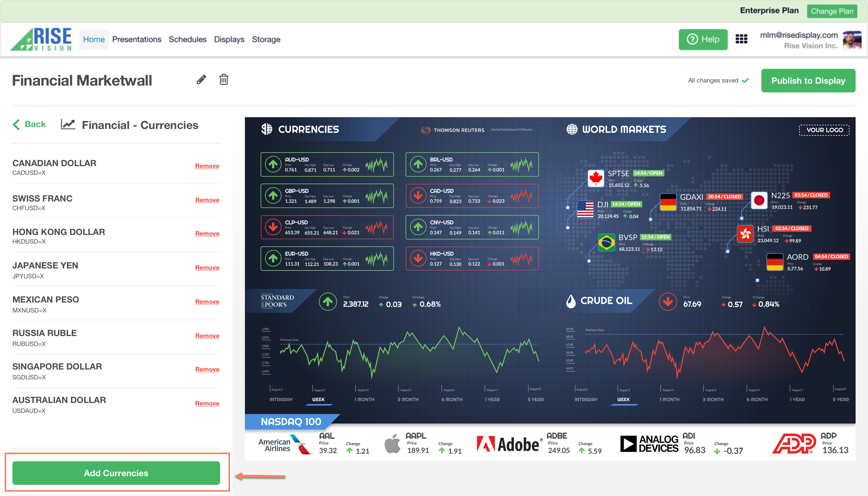This screenshot has width=868, height=496.
Task: Click the World Markets globe icon
Action: (572, 130)
